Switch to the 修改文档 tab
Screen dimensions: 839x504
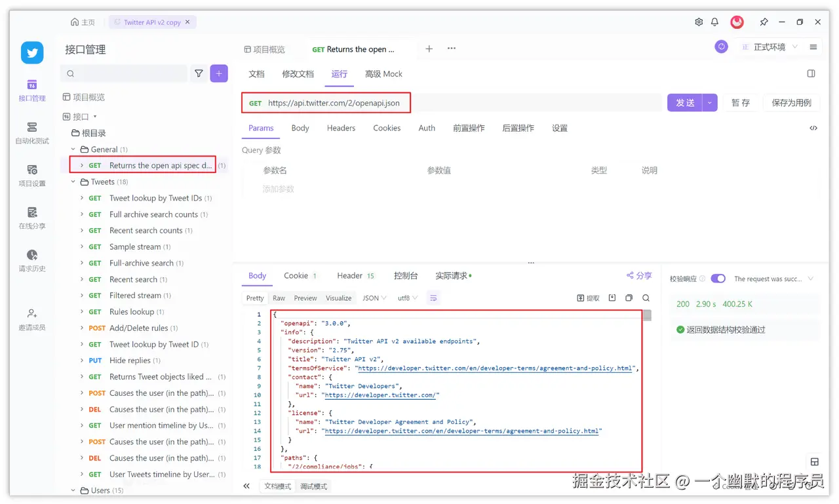(298, 74)
